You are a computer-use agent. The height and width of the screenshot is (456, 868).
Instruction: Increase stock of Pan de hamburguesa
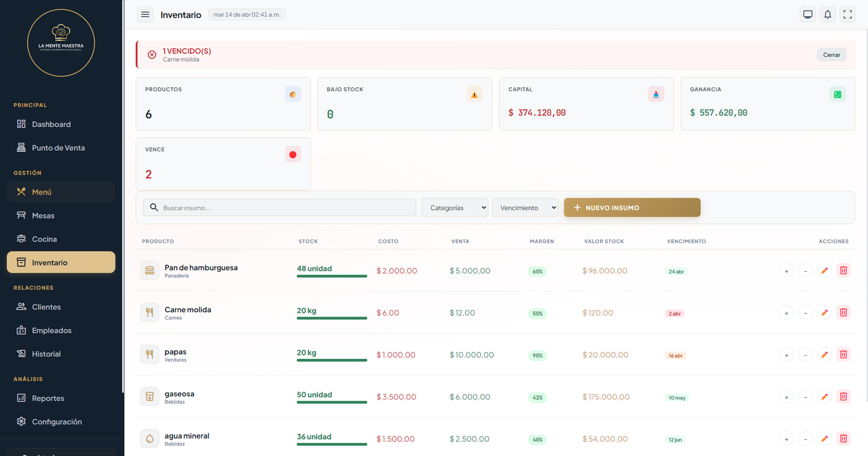click(787, 271)
